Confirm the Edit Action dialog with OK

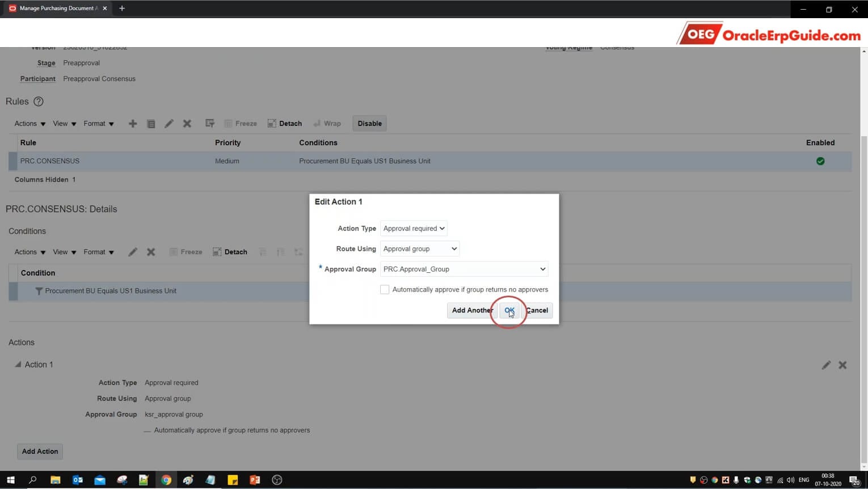point(509,310)
